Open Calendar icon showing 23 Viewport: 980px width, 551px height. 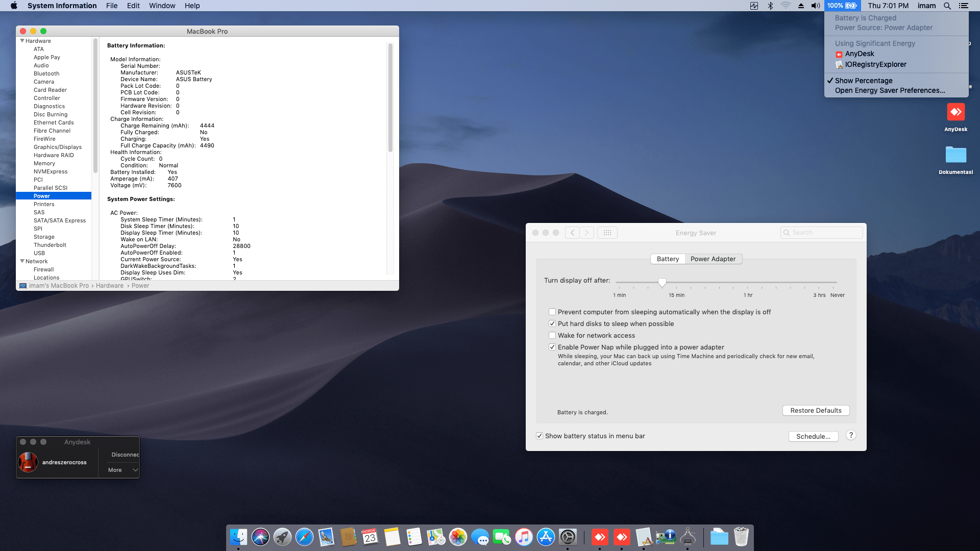point(370,537)
